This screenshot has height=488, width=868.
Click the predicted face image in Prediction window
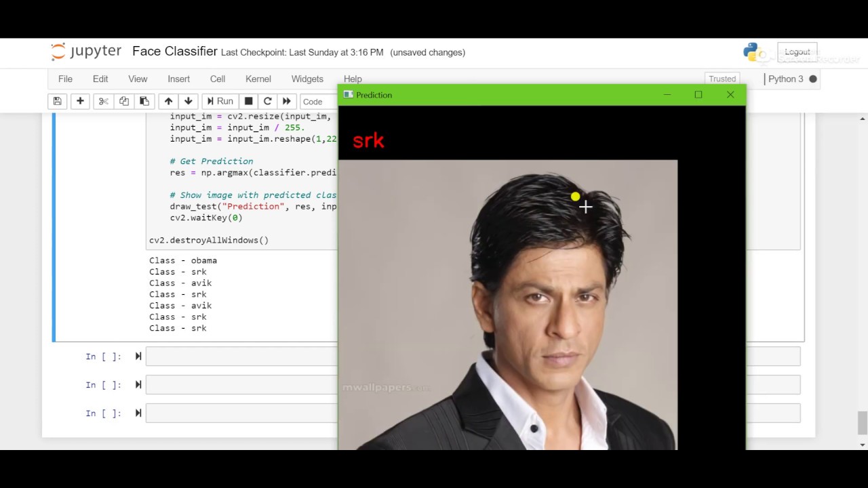coord(508,304)
